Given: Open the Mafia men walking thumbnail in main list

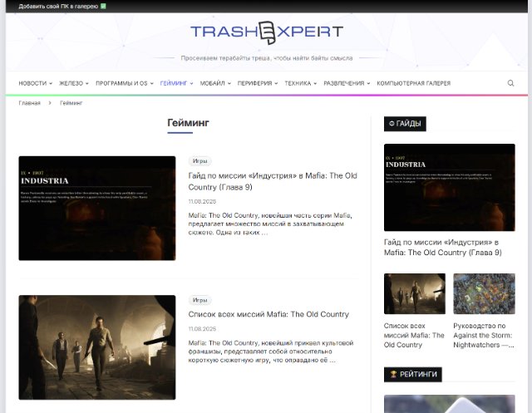Looking at the screenshot, I should 97,347.
